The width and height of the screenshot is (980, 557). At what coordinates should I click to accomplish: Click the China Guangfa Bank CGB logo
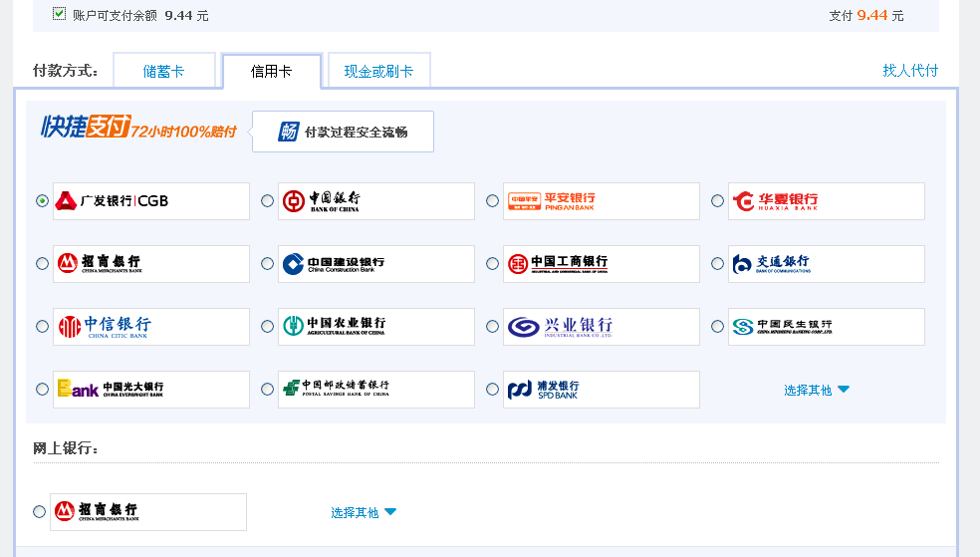pyautogui.click(x=151, y=201)
